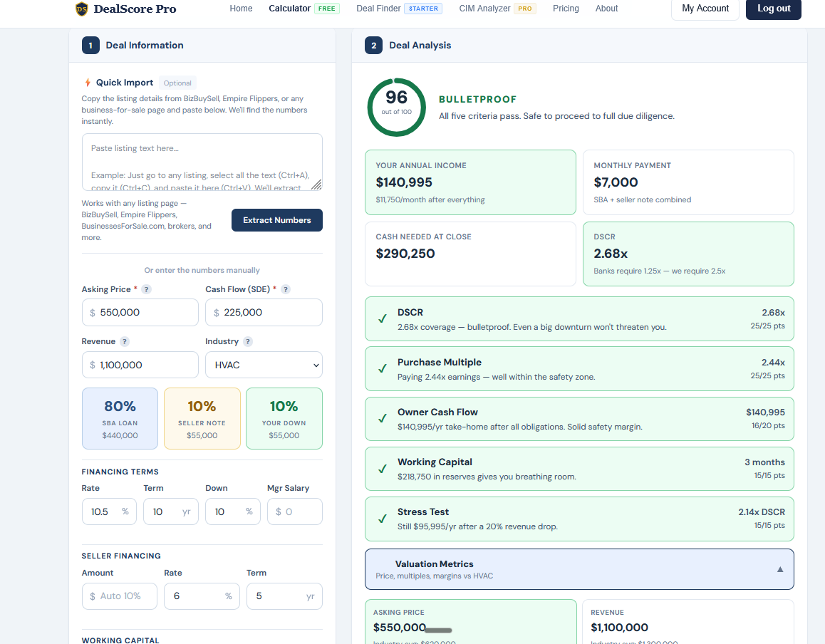Open the Industry field help icon
Image resolution: width=825 pixels, height=644 pixels.
pos(249,341)
